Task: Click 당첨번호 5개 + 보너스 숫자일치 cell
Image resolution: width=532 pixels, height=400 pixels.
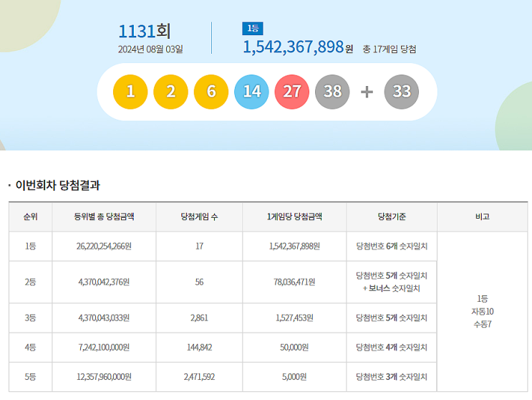Action: point(392,282)
